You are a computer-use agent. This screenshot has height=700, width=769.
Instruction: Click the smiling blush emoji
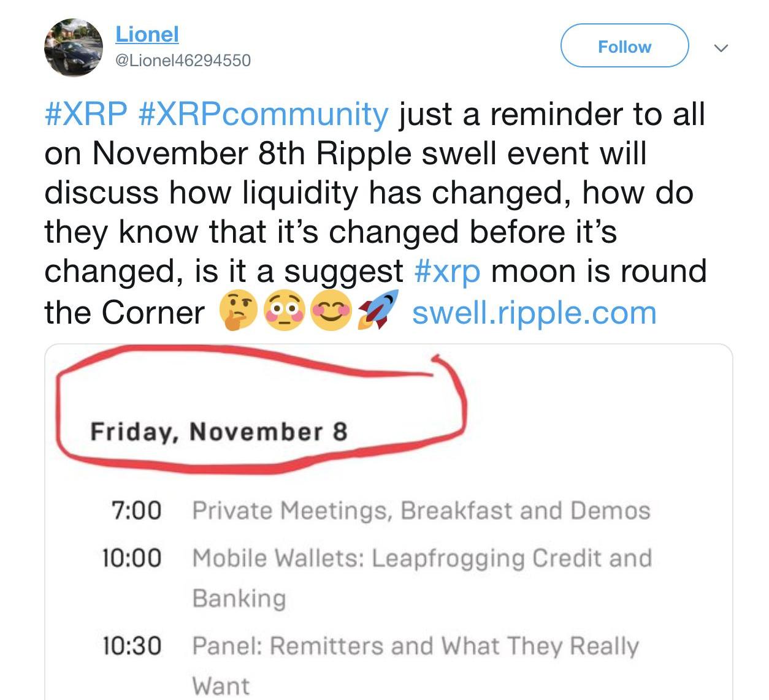(331, 311)
